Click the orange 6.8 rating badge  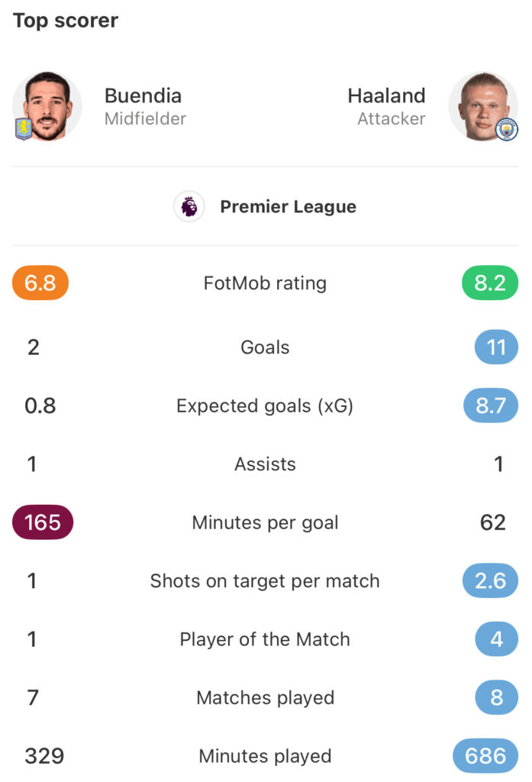[40, 283]
